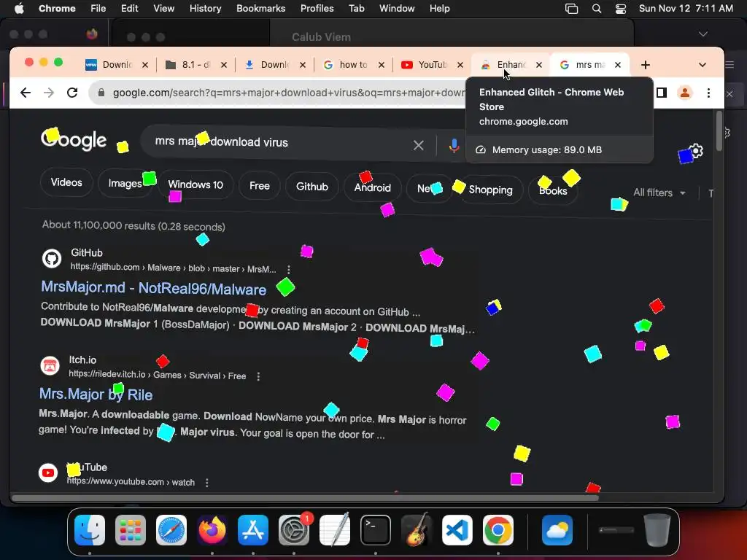Toggle the Chrome side panel
This screenshot has width=747, height=560.
661,93
